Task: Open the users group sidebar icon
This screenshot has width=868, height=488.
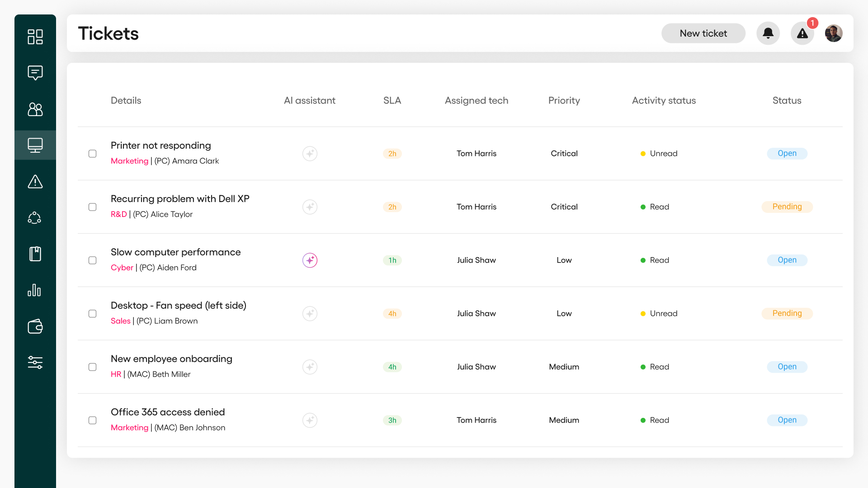Action: click(x=35, y=109)
